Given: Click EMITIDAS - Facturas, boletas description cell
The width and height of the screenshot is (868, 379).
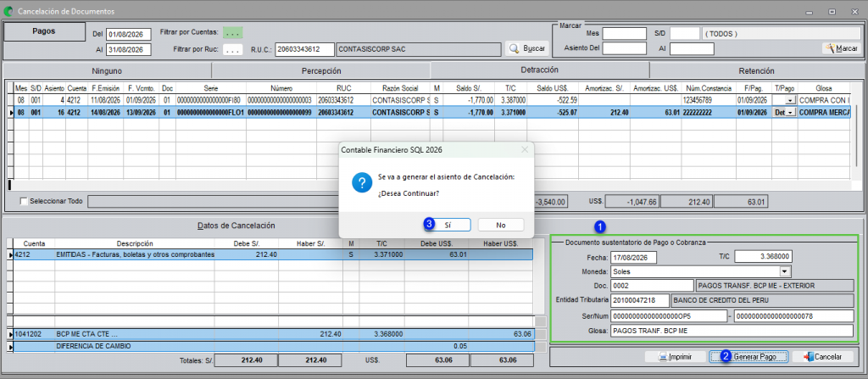Looking at the screenshot, I should click(135, 255).
